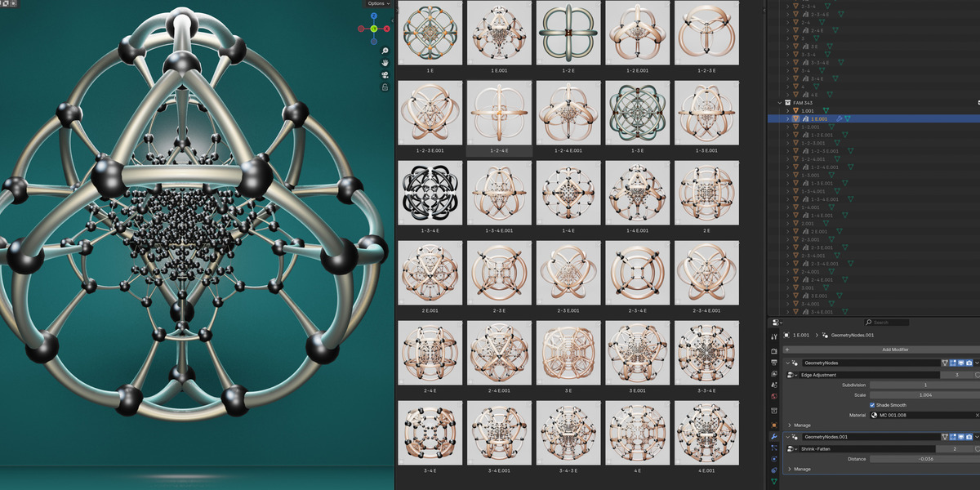
Task: Open the Modifiers wrench properties tab
Action: 773,437
